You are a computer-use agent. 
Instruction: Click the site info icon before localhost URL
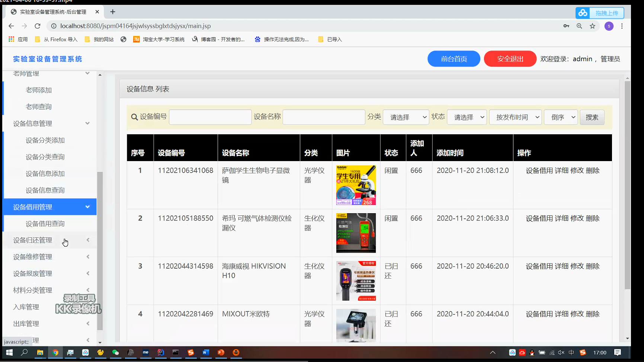(x=54, y=26)
